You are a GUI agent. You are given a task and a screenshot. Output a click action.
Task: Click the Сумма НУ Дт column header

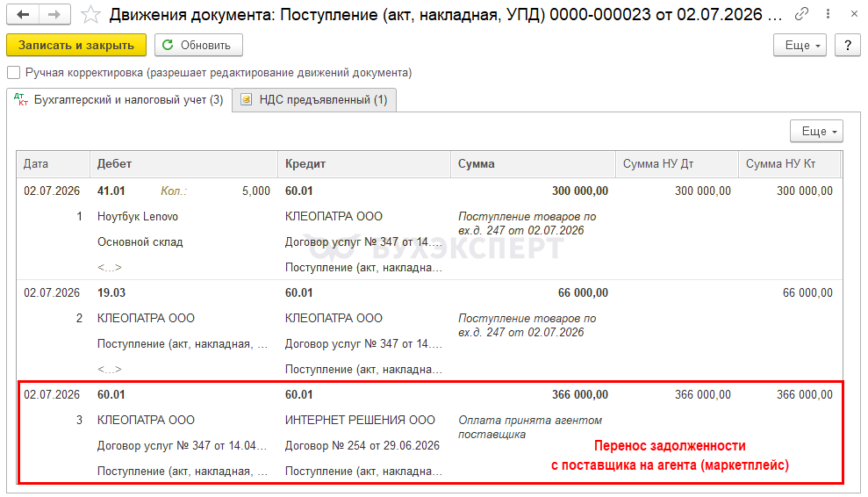[677, 164]
